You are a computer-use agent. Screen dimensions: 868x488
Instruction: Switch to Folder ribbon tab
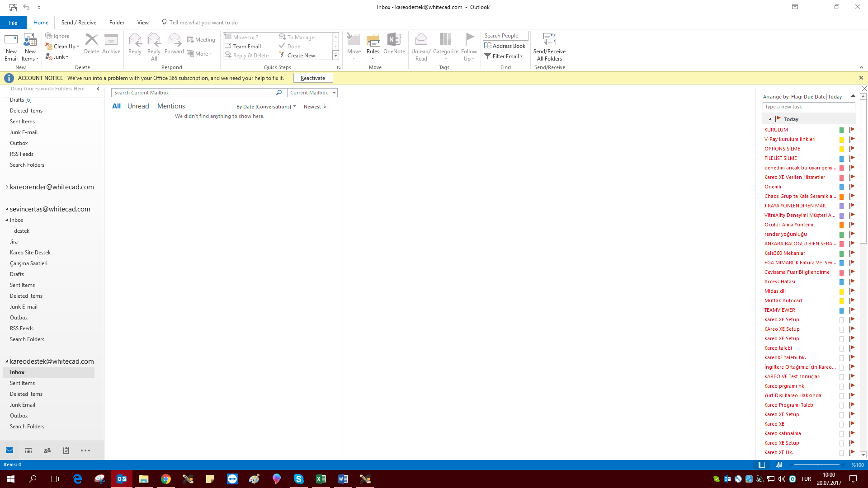click(117, 23)
